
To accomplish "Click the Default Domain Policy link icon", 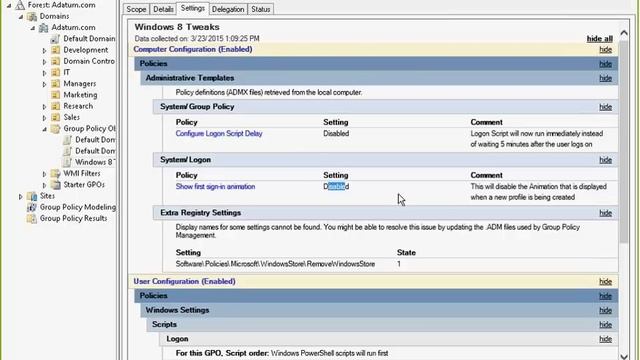I will [56, 39].
